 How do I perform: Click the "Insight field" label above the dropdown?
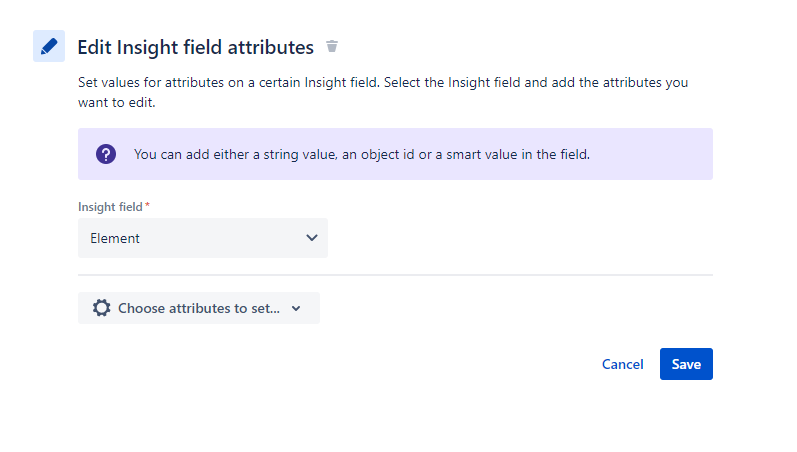click(111, 206)
